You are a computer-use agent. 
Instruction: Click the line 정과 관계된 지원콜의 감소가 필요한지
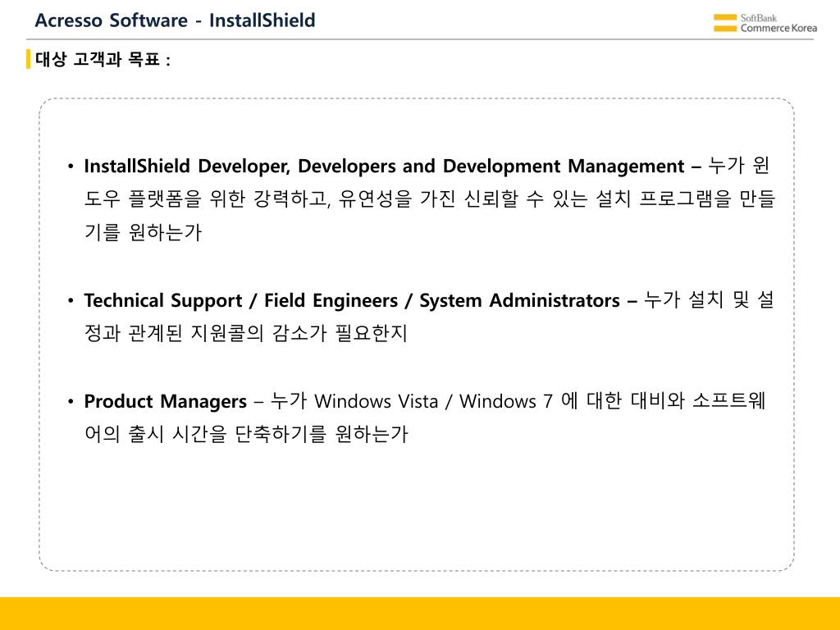pyautogui.click(x=246, y=333)
